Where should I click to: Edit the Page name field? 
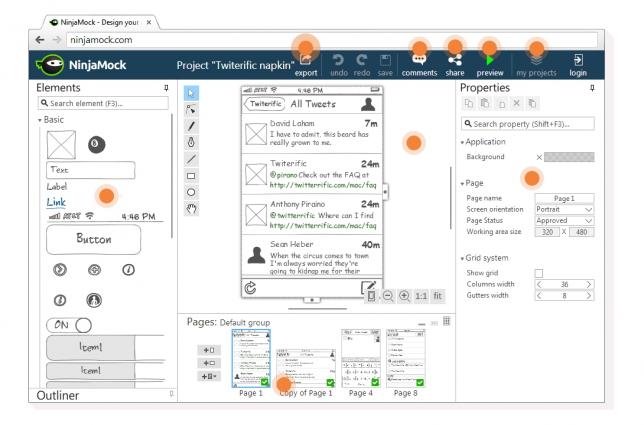[564, 198]
